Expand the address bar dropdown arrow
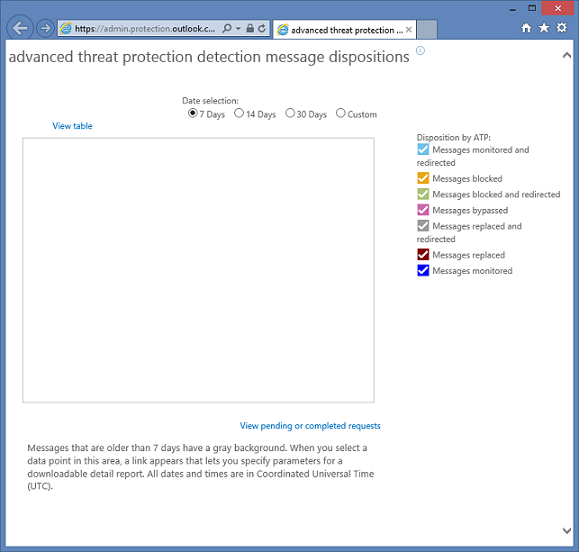This screenshot has height=552, width=579. (x=238, y=28)
